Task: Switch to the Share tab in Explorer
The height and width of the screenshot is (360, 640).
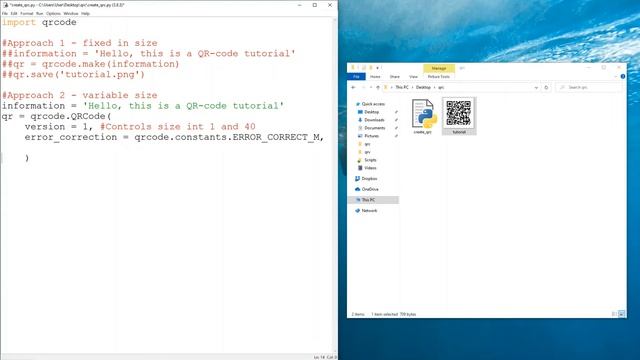Action: (x=395, y=77)
